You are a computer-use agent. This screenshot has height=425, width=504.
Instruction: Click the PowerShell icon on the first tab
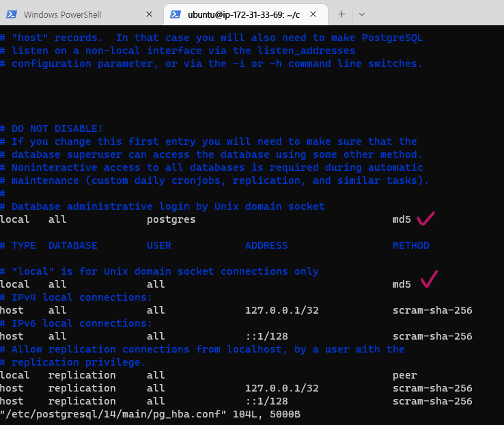click(12, 14)
